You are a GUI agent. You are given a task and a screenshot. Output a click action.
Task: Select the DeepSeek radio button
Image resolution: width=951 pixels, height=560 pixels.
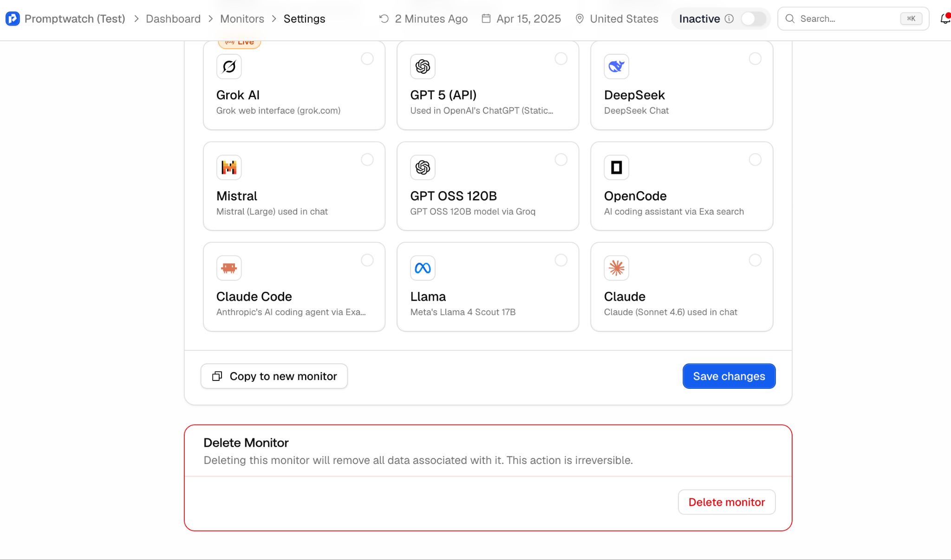pos(755,58)
